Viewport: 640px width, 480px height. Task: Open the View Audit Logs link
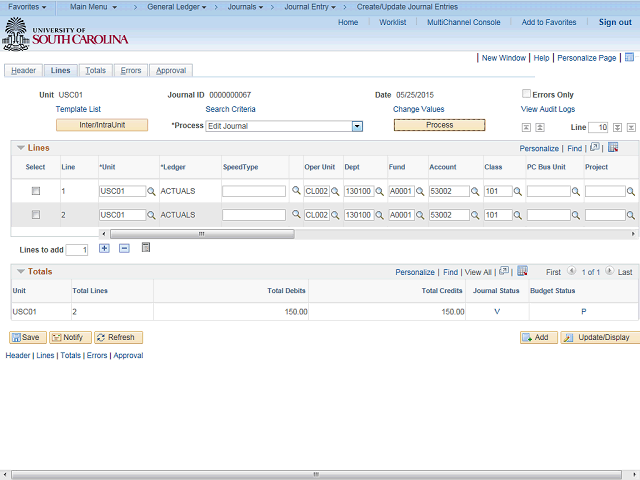[x=548, y=109]
